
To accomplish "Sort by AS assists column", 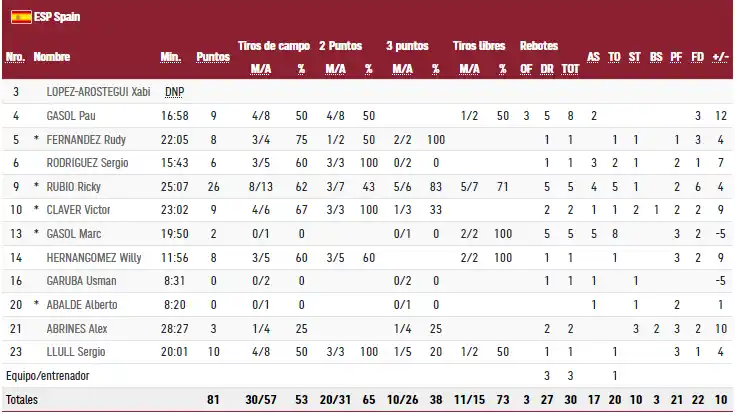I will pyautogui.click(x=593, y=57).
